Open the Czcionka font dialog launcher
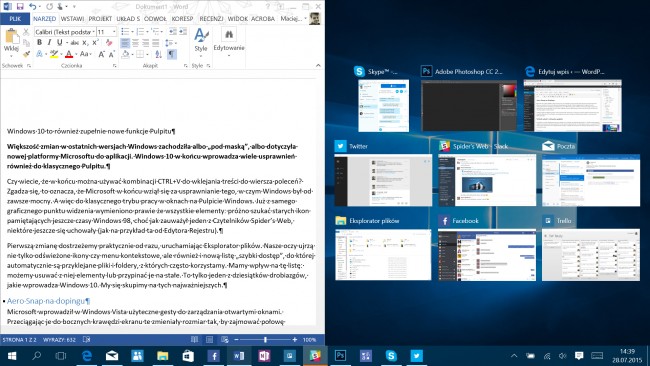Screen dimensions: 650x366 [114, 66]
